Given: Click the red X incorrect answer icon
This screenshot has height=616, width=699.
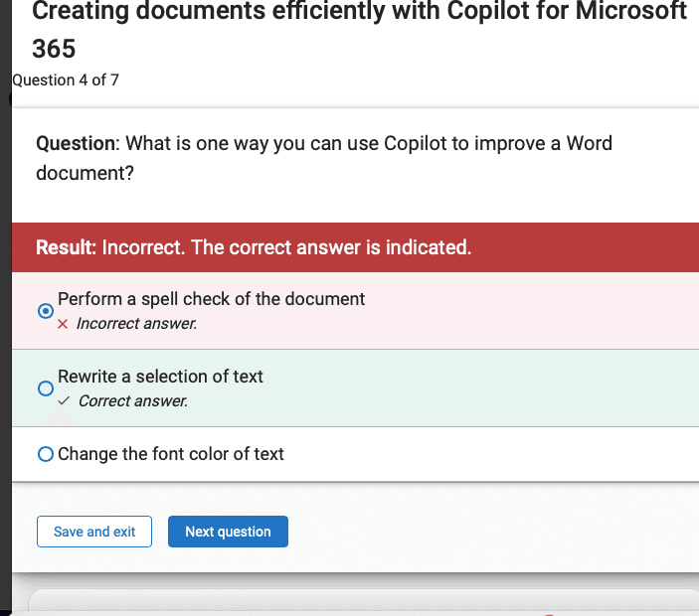Looking at the screenshot, I should pyautogui.click(x=63, y=324).
